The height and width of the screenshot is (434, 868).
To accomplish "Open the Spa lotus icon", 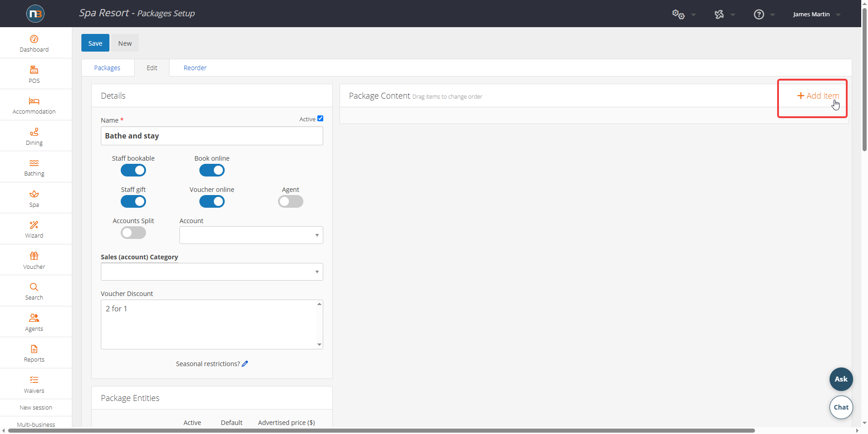I will (34, 194).
